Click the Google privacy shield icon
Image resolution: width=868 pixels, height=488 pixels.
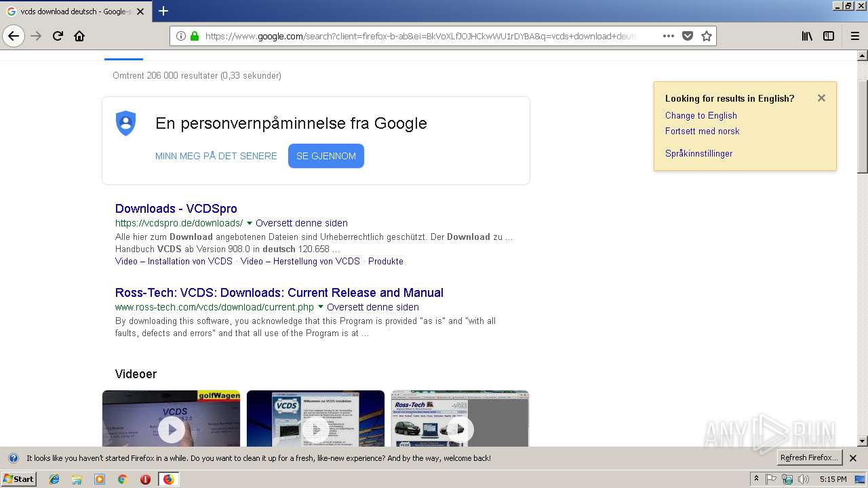(126, 123)
